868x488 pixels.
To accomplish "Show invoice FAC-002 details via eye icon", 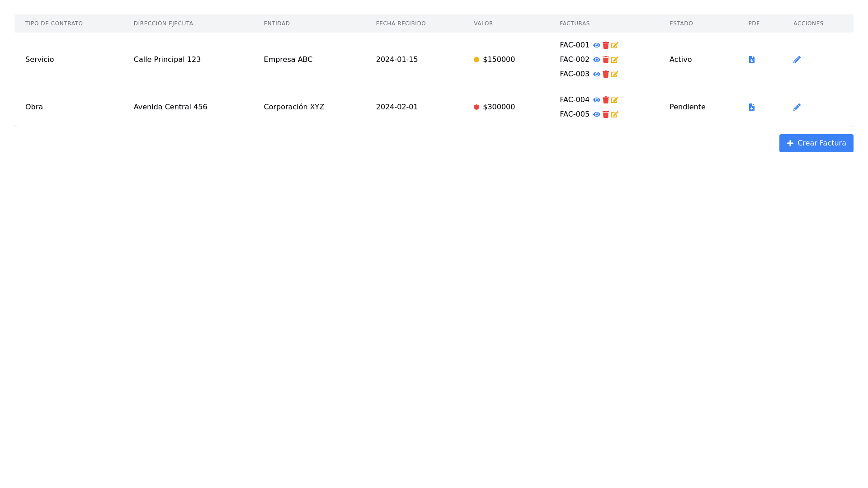I will pos(597,60).
